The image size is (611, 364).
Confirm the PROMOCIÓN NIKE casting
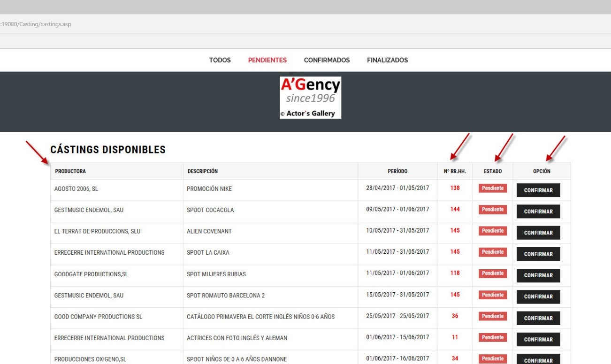538,190
